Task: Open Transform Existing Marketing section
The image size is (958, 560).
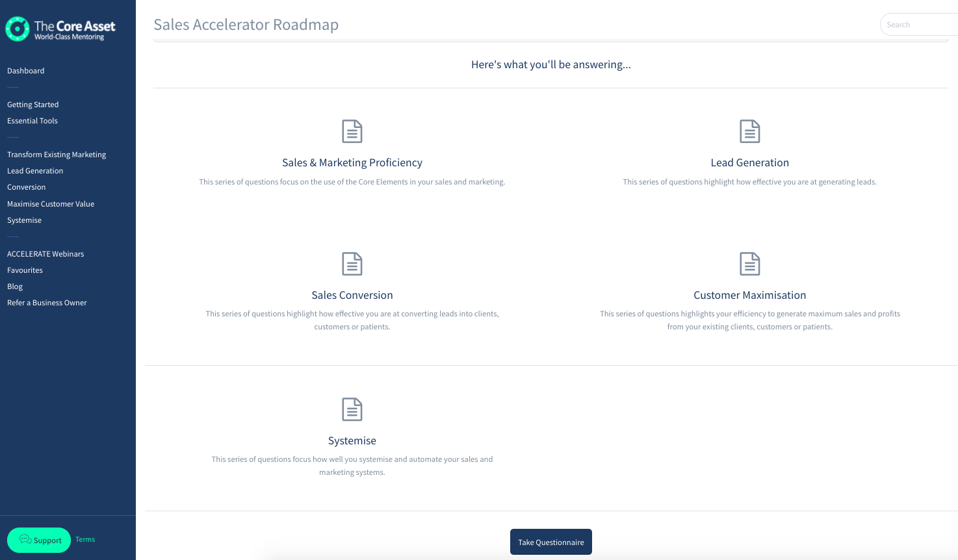Action: click(57, 155)
